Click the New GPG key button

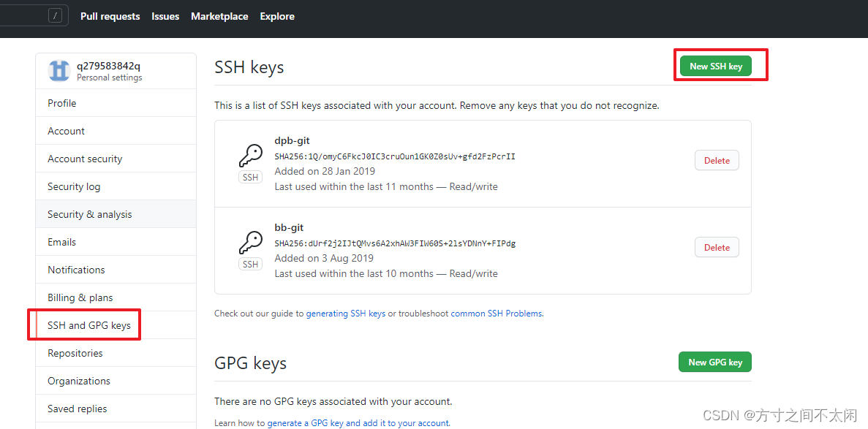pyautogui.click(x=715, y=362)
